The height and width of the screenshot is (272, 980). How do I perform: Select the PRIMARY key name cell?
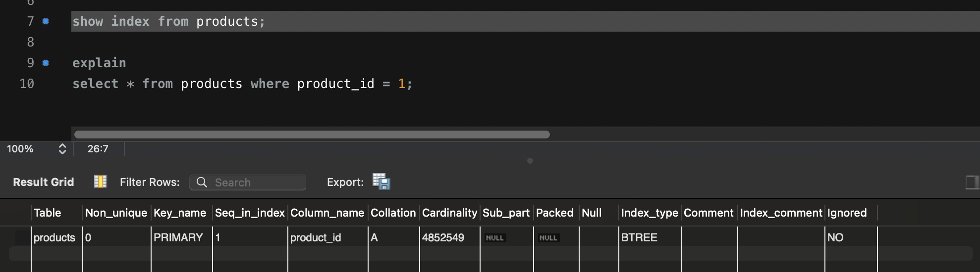pyautogui.click(x=178, y=237)
